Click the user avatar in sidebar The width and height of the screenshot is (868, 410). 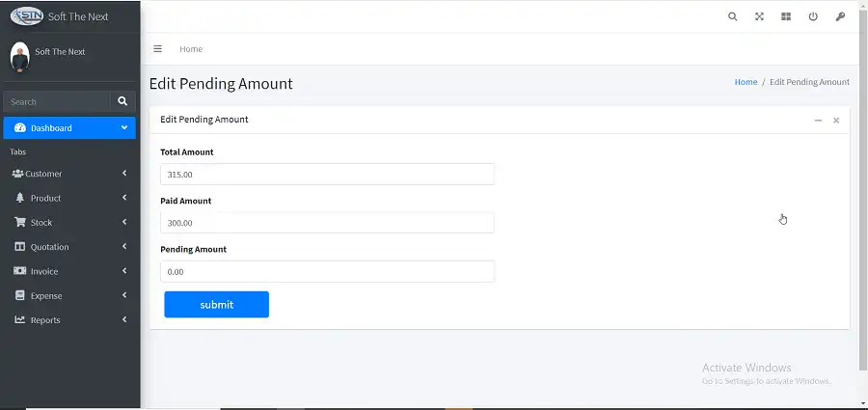(20, 57)
